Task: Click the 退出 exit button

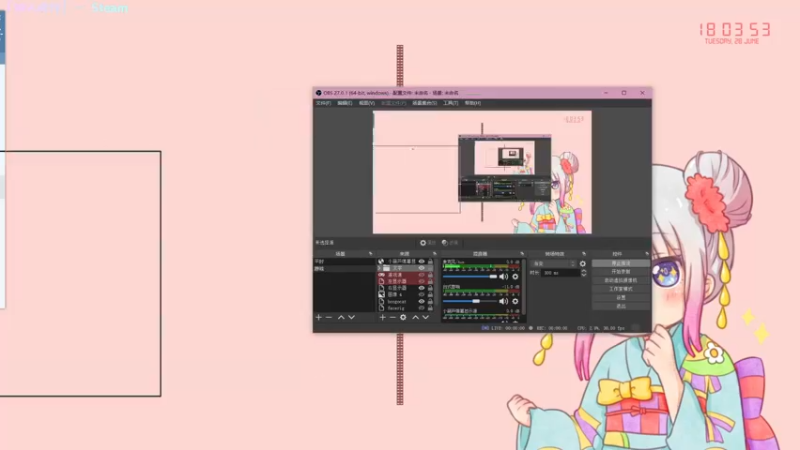Action: [x=621, y=306]
